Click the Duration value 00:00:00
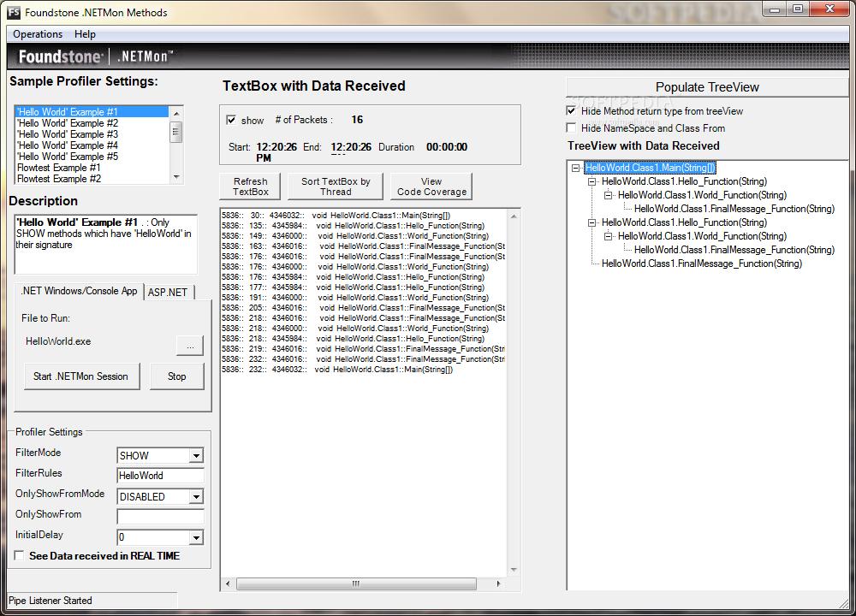 [x=447, y=147]
